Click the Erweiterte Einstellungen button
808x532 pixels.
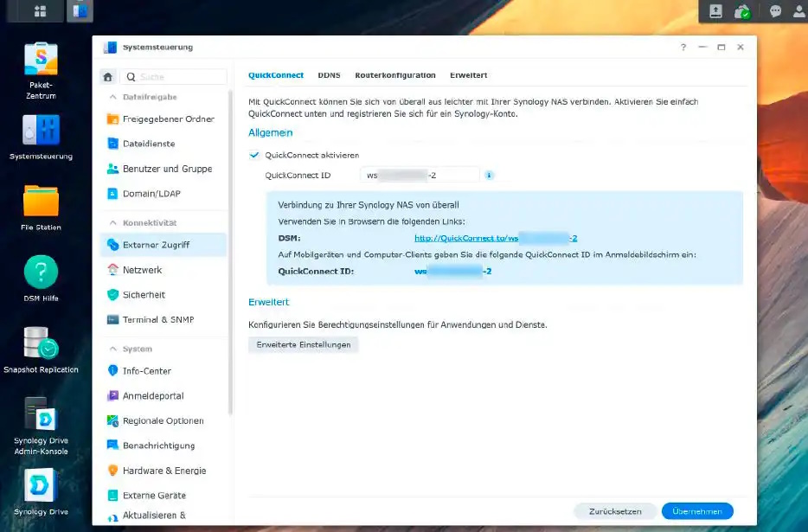[x=303, y=344]
